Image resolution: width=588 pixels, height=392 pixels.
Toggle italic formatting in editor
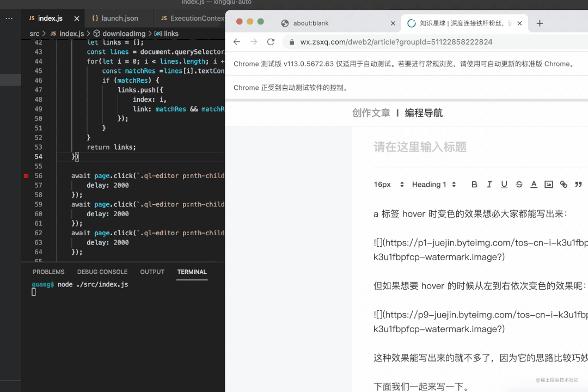pyautogui.click(x=489, y=185)
